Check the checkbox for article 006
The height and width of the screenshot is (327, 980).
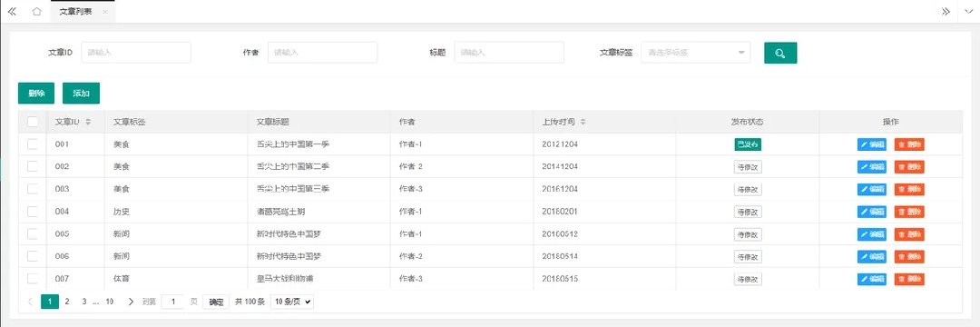(x=33, y=256)
